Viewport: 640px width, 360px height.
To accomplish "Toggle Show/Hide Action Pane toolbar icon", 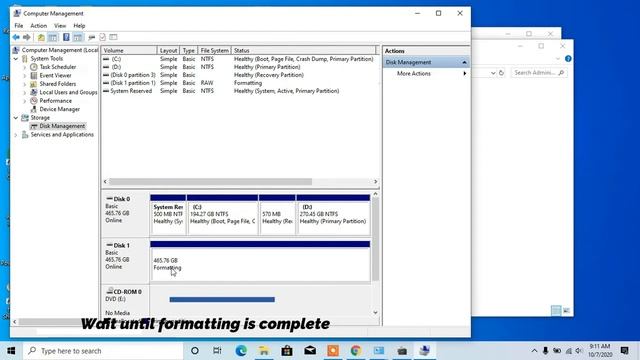I will tap(78, 37).
